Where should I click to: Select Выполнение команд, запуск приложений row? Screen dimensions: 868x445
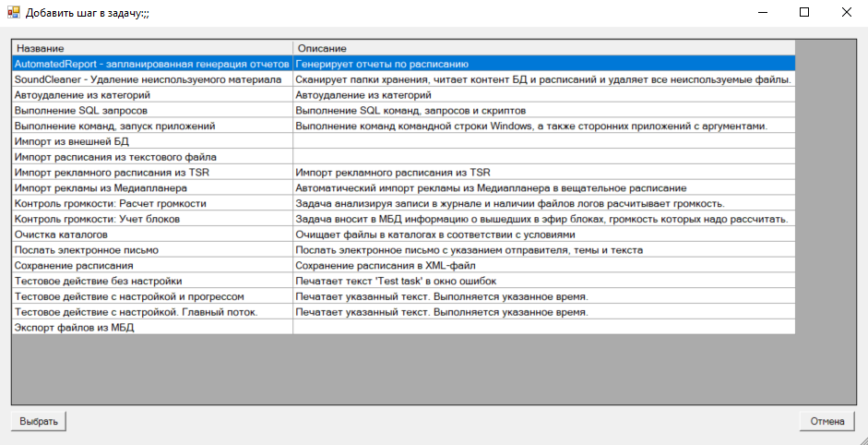click(403, 126)
